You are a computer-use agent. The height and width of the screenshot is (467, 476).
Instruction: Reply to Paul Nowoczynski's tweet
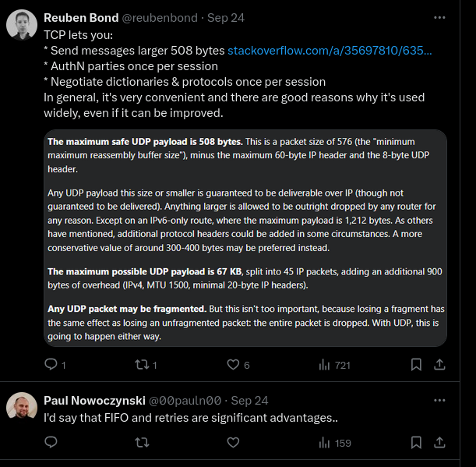pyautogui.click(x=51, y=442)
